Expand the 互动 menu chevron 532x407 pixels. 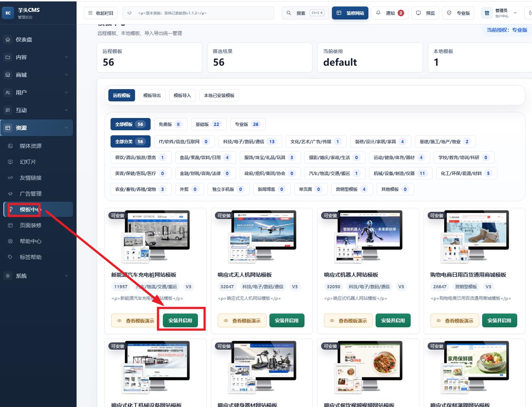[66, 110]
